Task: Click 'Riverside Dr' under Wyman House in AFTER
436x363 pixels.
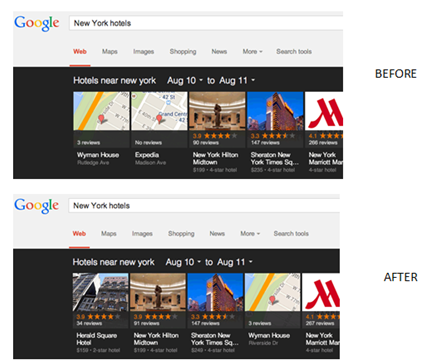Action: click(263, 343)
